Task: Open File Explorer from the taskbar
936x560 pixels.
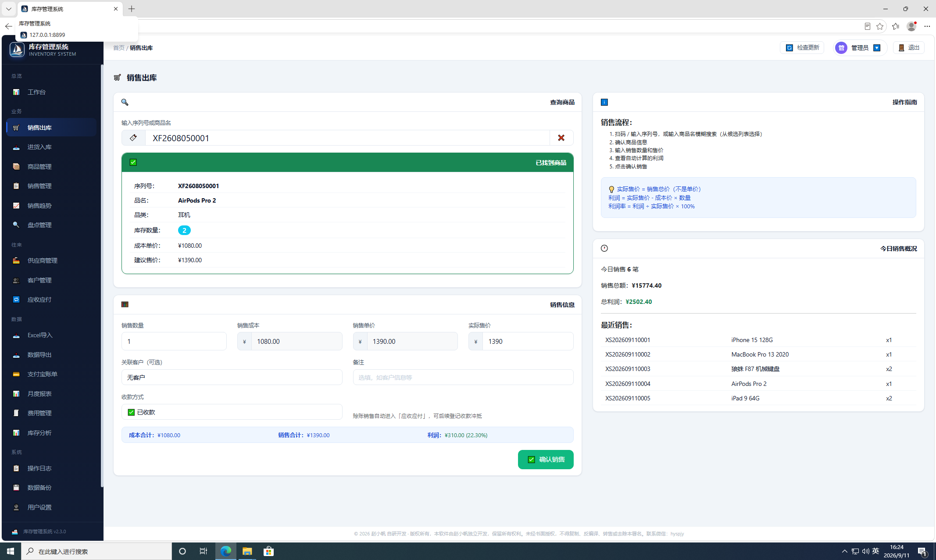Action: 247,551
